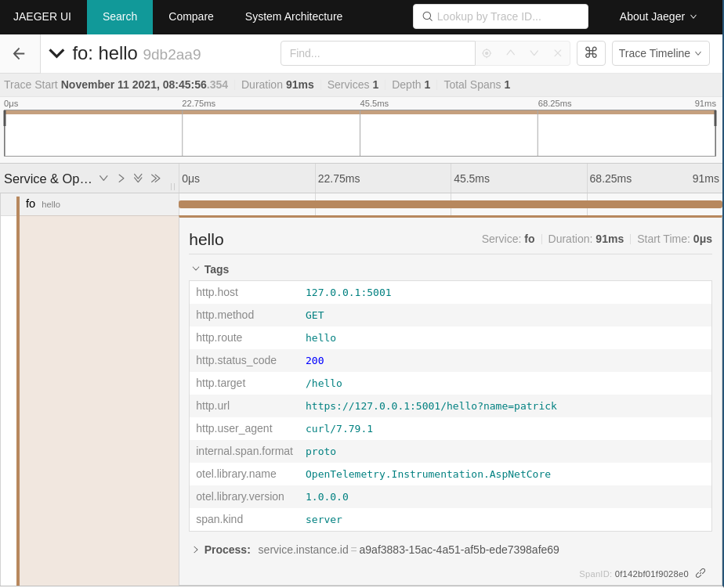Click the brown hello span bar in timeline

click(451, 204)
